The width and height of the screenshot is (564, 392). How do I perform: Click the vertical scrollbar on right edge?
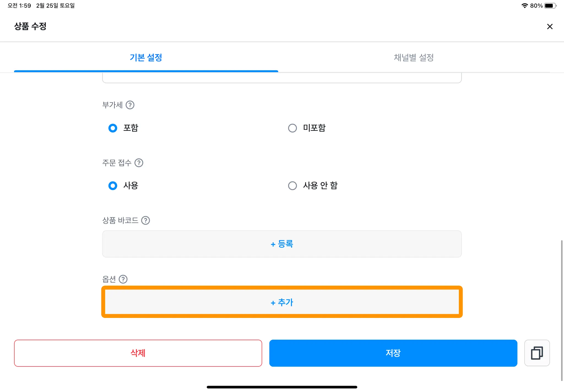(562, 310)
